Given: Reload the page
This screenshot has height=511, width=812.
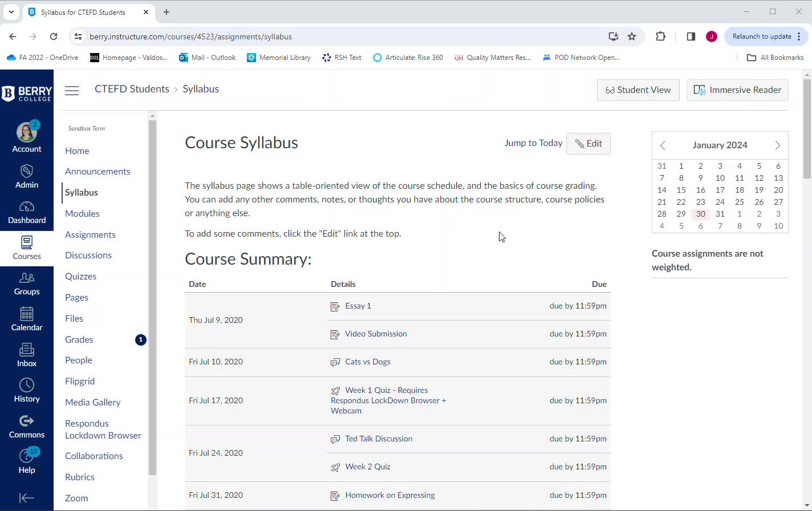Looking at the screenshot, I should 54,36.
